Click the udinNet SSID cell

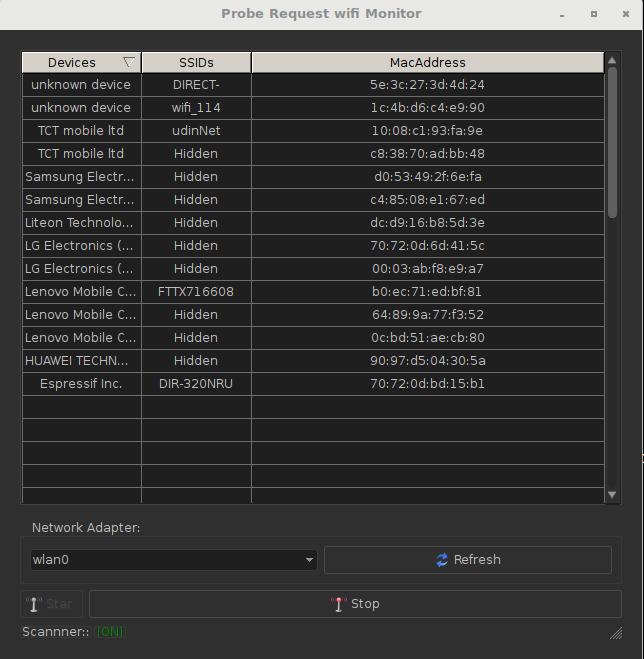point(196,131)
